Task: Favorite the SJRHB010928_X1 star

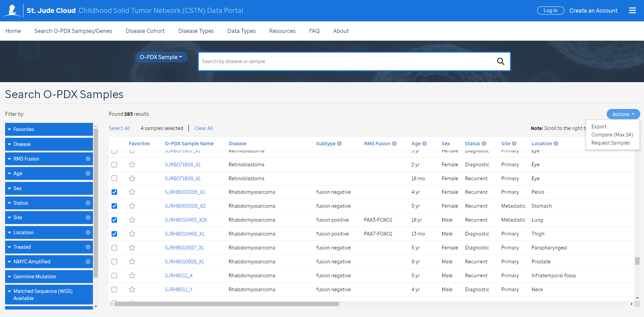Action: pyautogui.click(x=132, y=262)
